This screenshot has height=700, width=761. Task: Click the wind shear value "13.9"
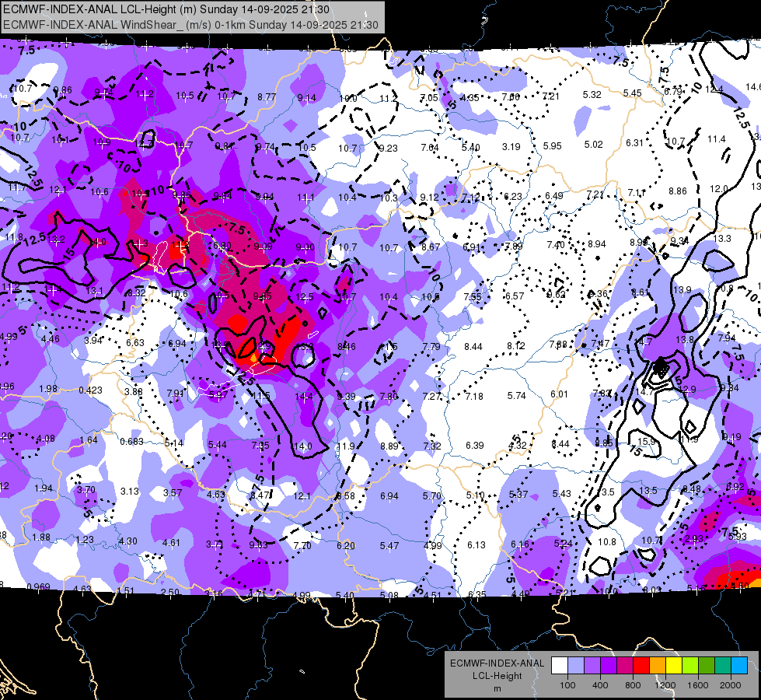682,289
